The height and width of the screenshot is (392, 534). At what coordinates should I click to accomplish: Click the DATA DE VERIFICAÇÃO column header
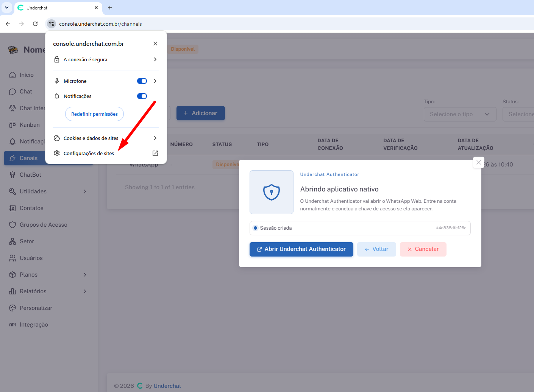click(x=400, y=145)
